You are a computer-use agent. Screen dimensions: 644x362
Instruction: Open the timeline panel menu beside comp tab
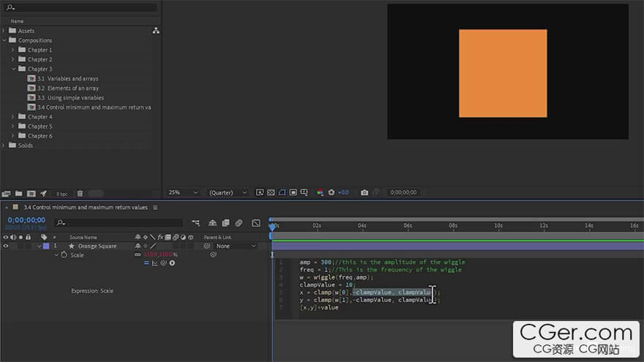(x=155, y=208)
